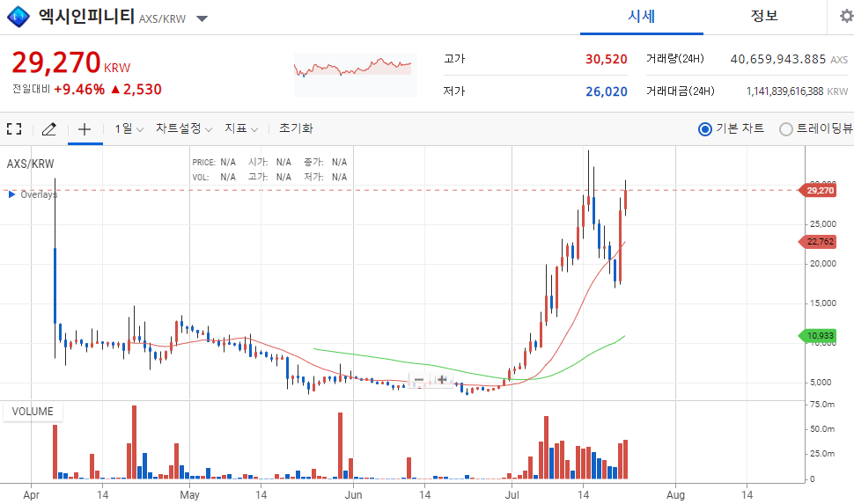Click the mini price sparkline chart
The height and width of the screenshot is (504, 854).
pos(355,74)
